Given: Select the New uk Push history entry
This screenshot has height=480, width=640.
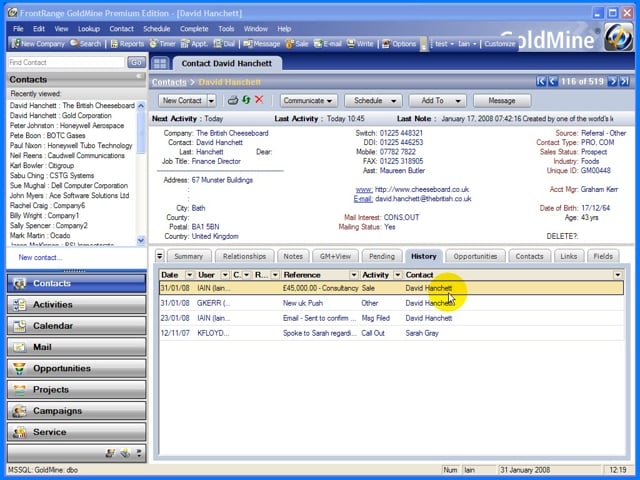Looking at the screenshot, I should point(391,303).
